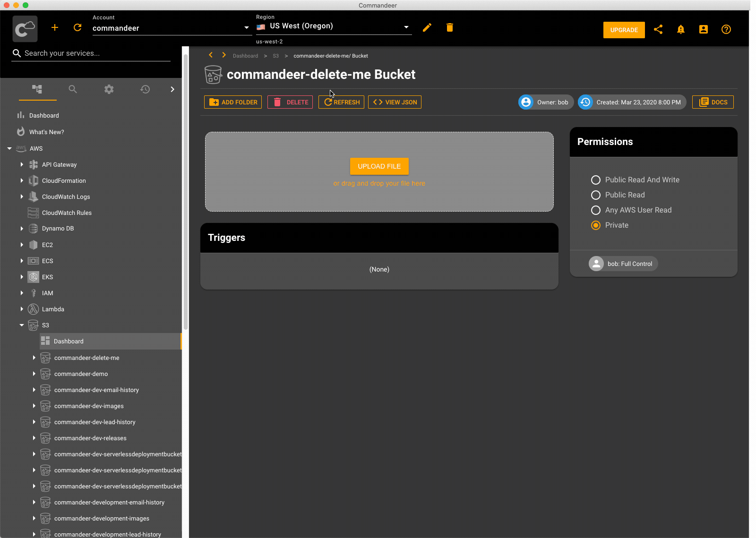Click the VIEW JSON button
This screenshot has width=756, height=538.
click(x=395, y=102)
